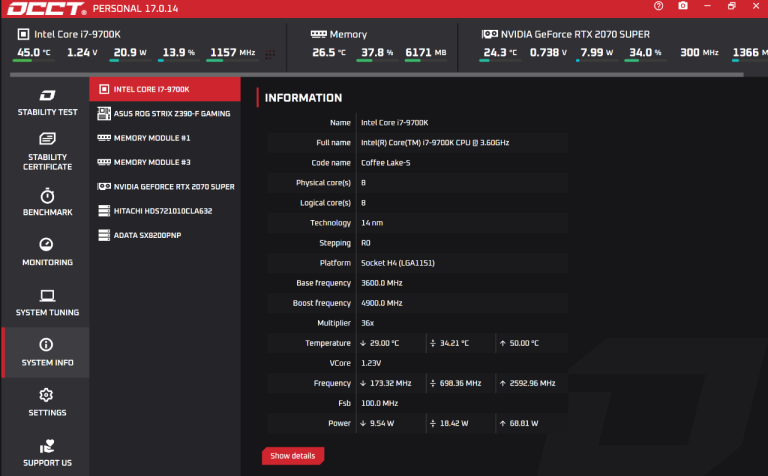
Task: Select ASUS ROG STRIX Z390-F GAMING entry
Action: [x=165, y=114]
